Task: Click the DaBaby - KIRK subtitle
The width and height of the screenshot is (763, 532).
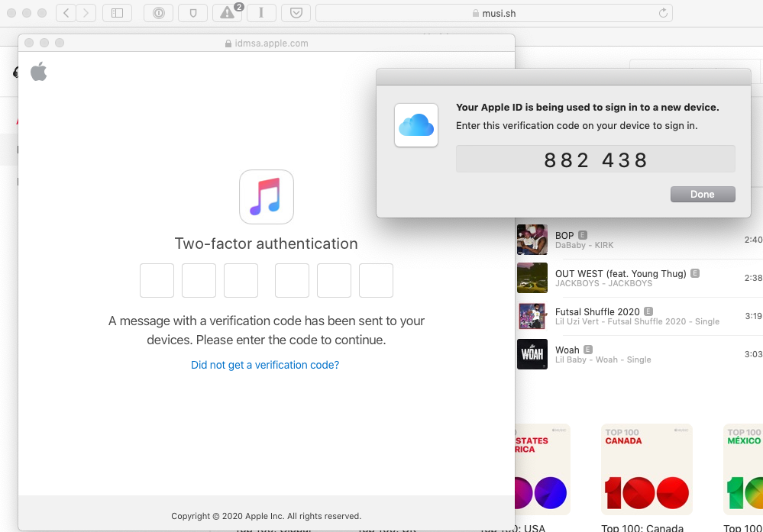Action: (584, 246)
